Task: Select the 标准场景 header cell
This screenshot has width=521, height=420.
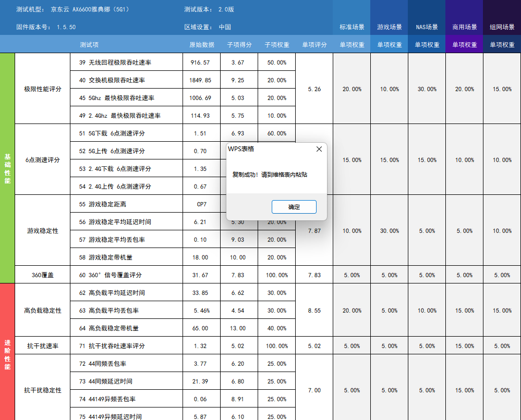Action: (352, 27)
